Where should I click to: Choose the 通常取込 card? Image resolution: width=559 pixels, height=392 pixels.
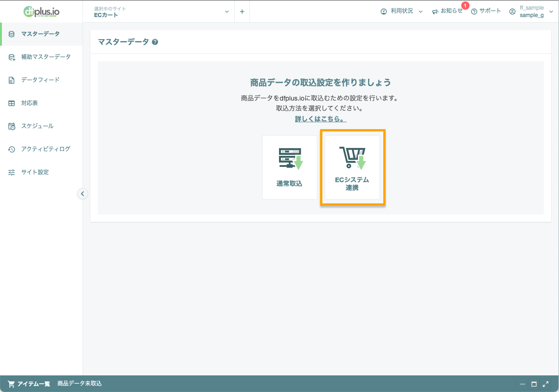click(290, 167)
